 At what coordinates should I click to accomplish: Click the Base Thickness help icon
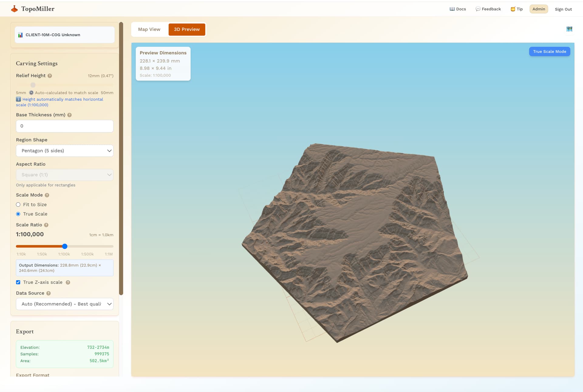coord(70,115)
